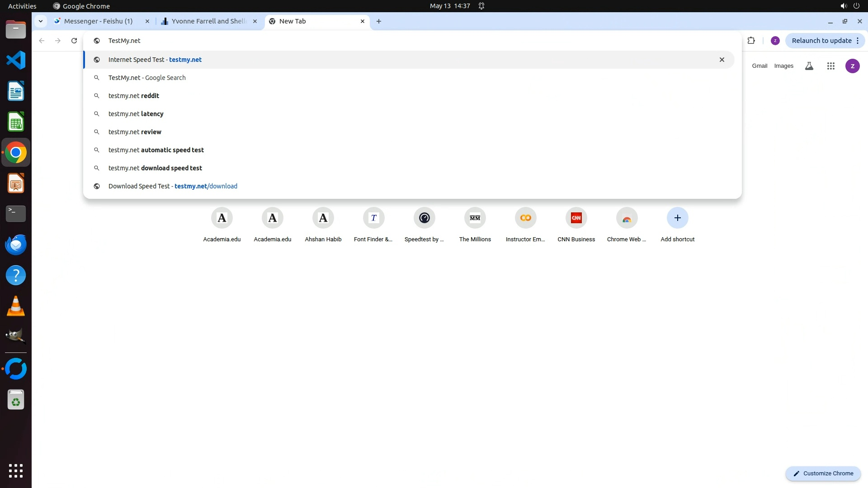Open the Google apps grid icon
Screen dimensions: 868x488
pyautogui.click(x=830, y=66)
